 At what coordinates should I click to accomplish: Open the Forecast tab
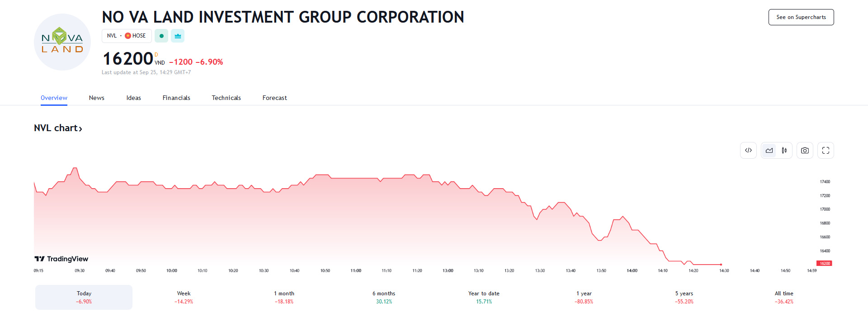pos(274,98)
